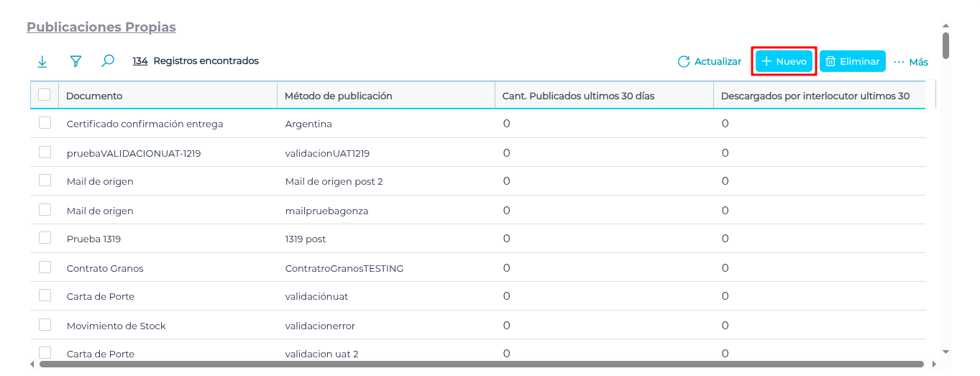Toggle the select-all header checkbox
Viewport: 980px width, 376px height.
coord(45,95)
